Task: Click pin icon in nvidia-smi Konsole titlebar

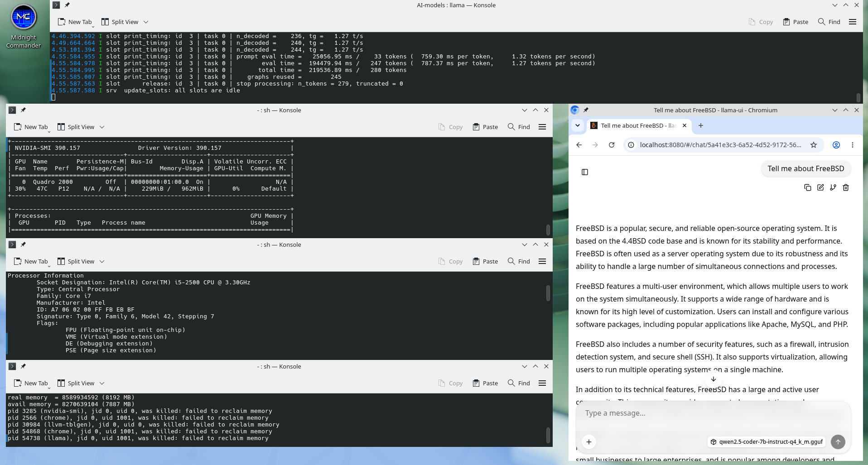Action: click(23, 110)
